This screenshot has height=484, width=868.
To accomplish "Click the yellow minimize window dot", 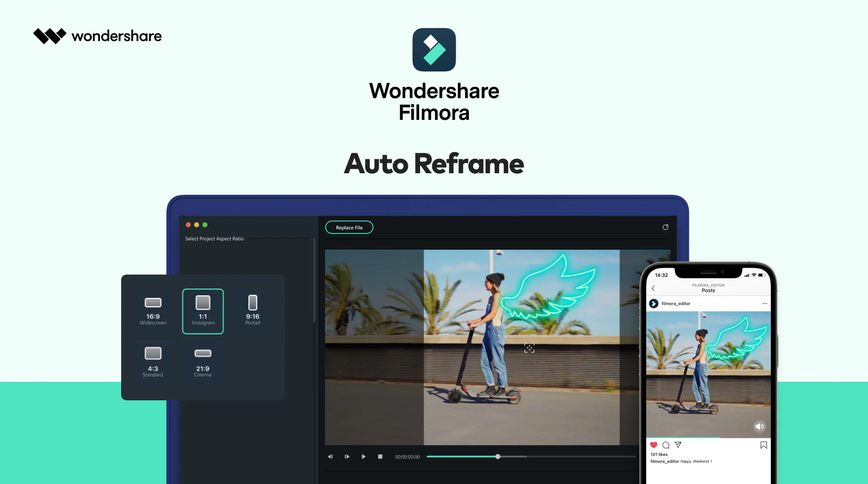I will coord(197,225).
